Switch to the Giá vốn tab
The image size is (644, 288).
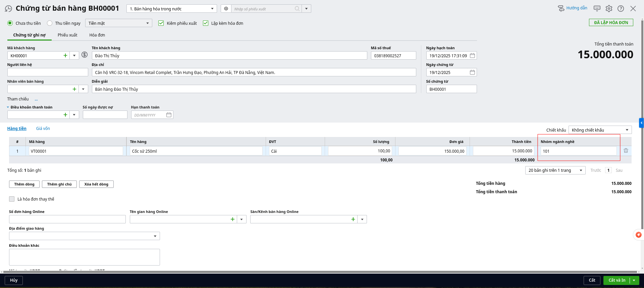43,129
